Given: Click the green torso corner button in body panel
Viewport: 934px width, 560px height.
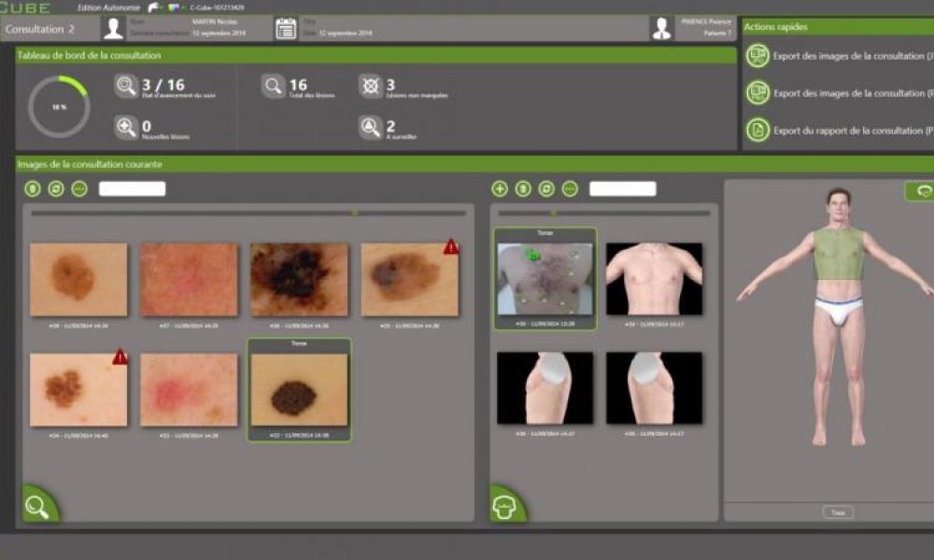Looking at the screenshot, I should coord(506,505).
